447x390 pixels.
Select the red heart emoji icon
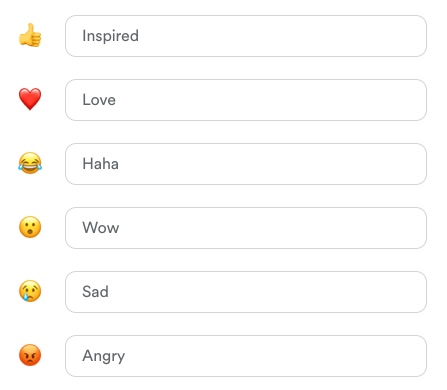click(x=30, y=99)
